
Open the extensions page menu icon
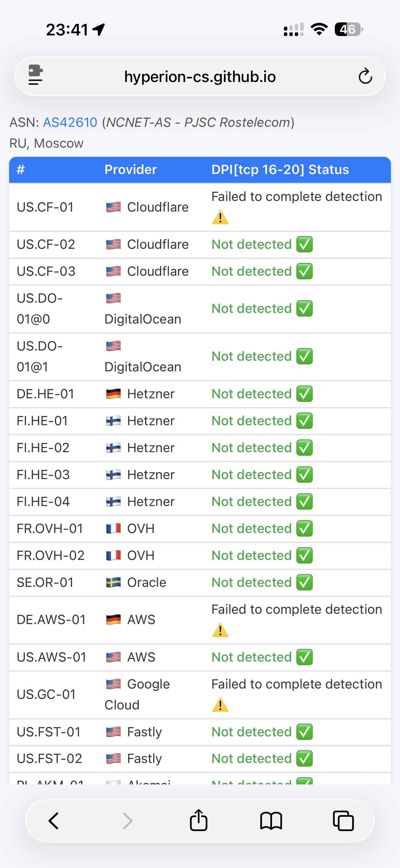[35, 75]
